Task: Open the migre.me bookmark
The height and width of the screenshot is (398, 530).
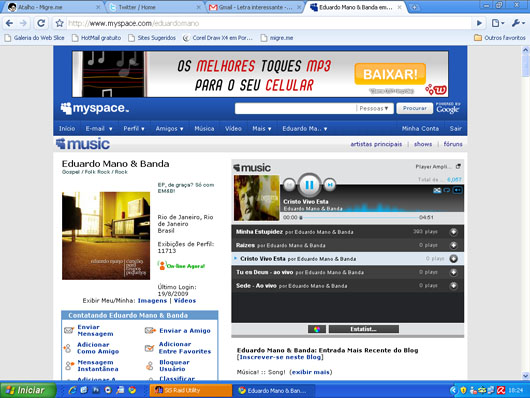Action: pos(277,38)
